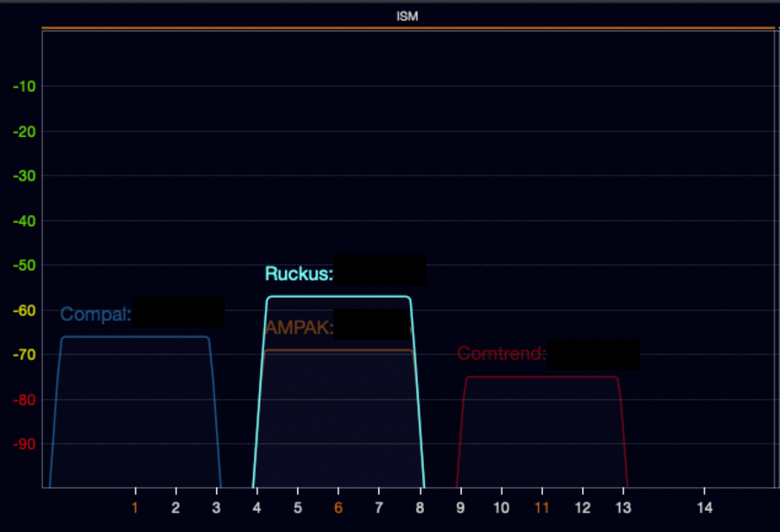This screenshot has height=532, width=780.
Task: Click the blue Compal signal curve top
Action: tap(135, 337)
